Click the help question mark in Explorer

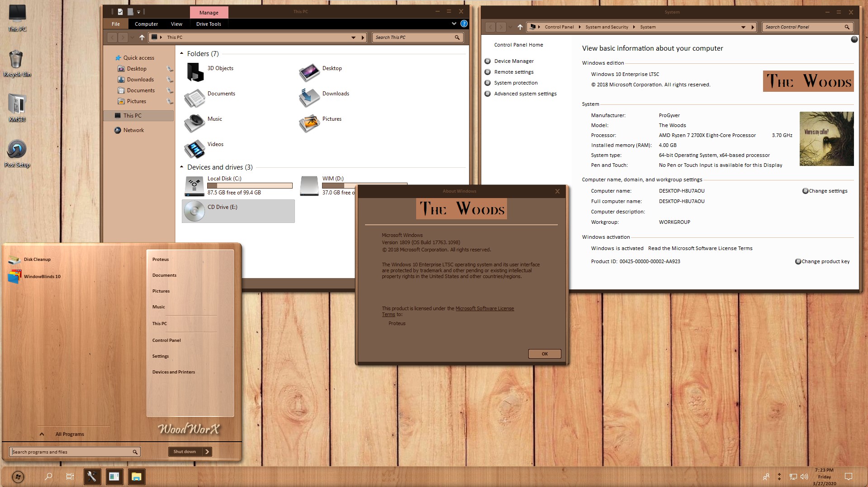click(464, 24)
